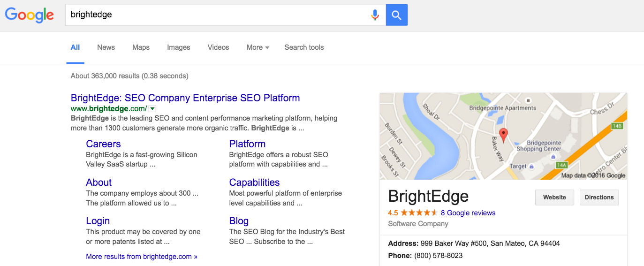The height and width of the screenshot is (266, 644).
Task: Click the Google logo
Action: (x=30, y=15)
